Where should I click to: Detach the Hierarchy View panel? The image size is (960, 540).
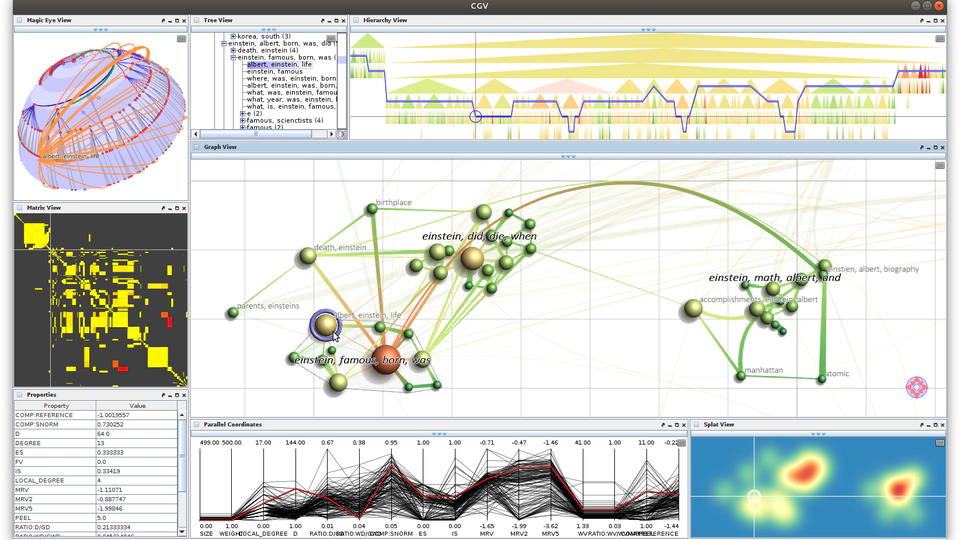[x=921, y=20]
